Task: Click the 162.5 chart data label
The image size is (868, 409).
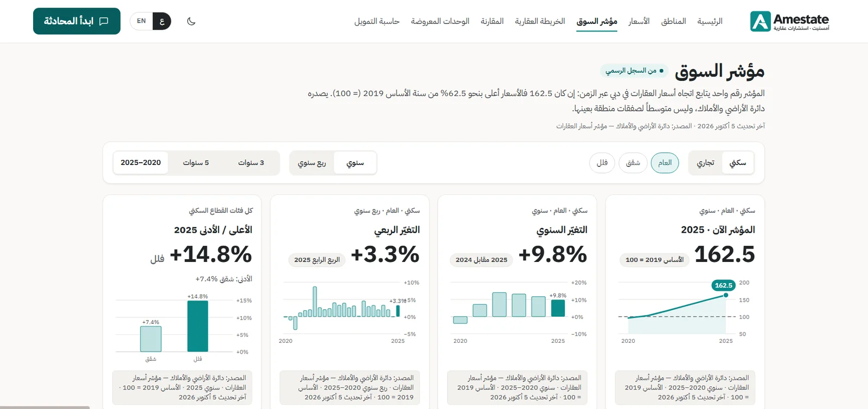Action: (x=723, y=285)
